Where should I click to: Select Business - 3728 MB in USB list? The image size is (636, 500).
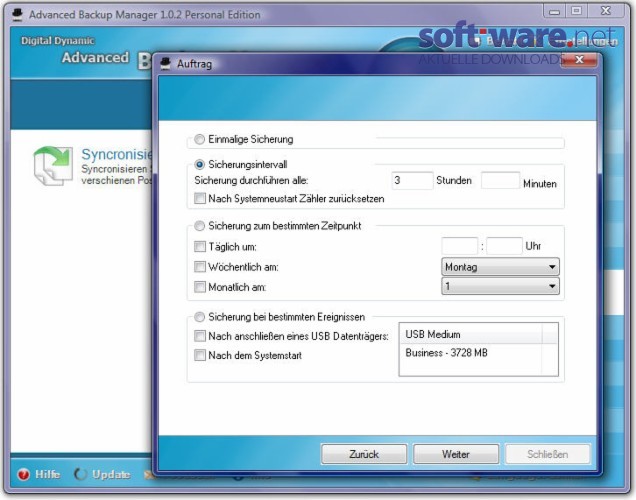click(446, 353)
